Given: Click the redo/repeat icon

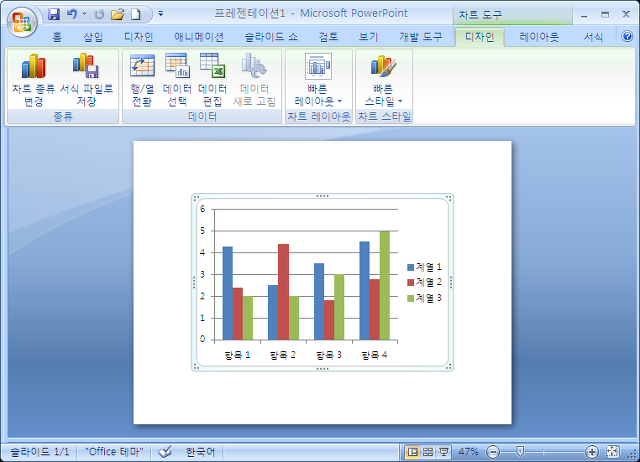Looking at the screenshot, I should 99,14.
